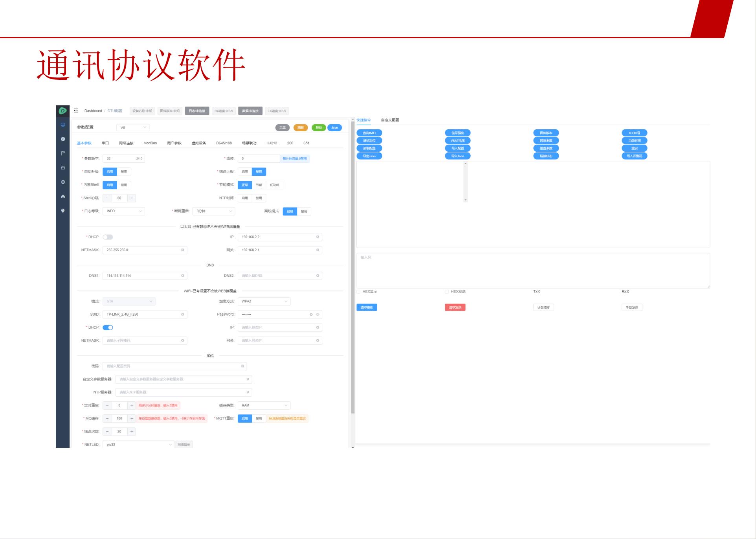Viewport: 756px width, 539px height.
Task: Open the monitor icon in sidebar
Action: point(63,125)
